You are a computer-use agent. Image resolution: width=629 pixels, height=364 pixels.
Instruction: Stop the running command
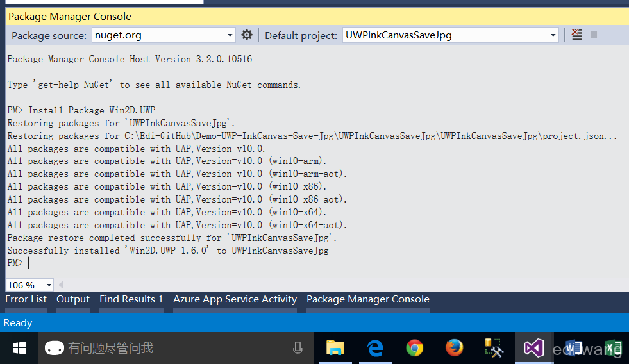pyautogui.click(x=594, y=35)
